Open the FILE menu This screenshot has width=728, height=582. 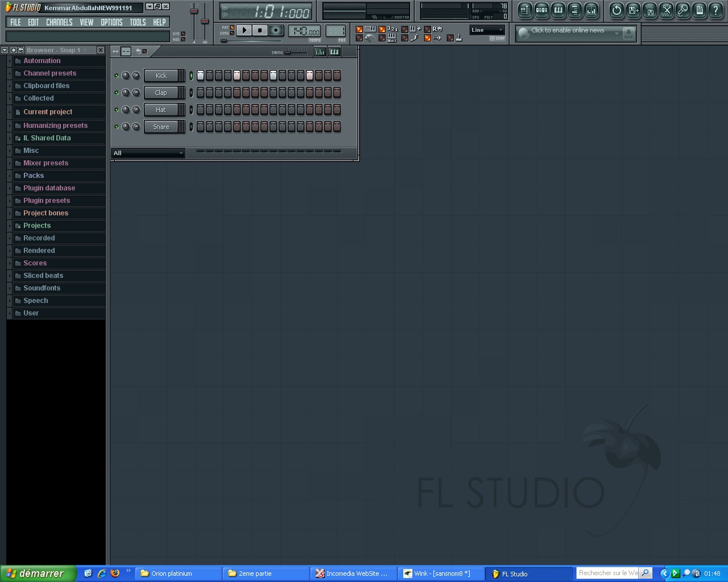click(15, 22)
